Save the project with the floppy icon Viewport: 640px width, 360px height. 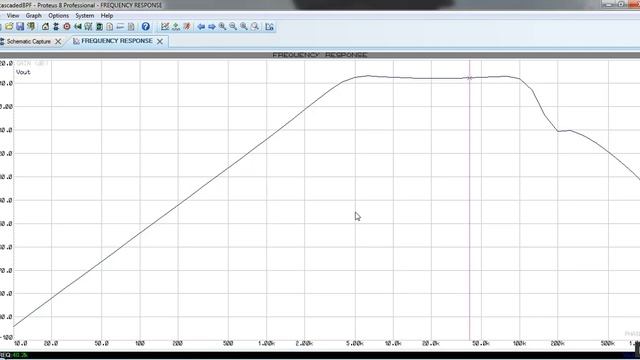coord(20,27)
